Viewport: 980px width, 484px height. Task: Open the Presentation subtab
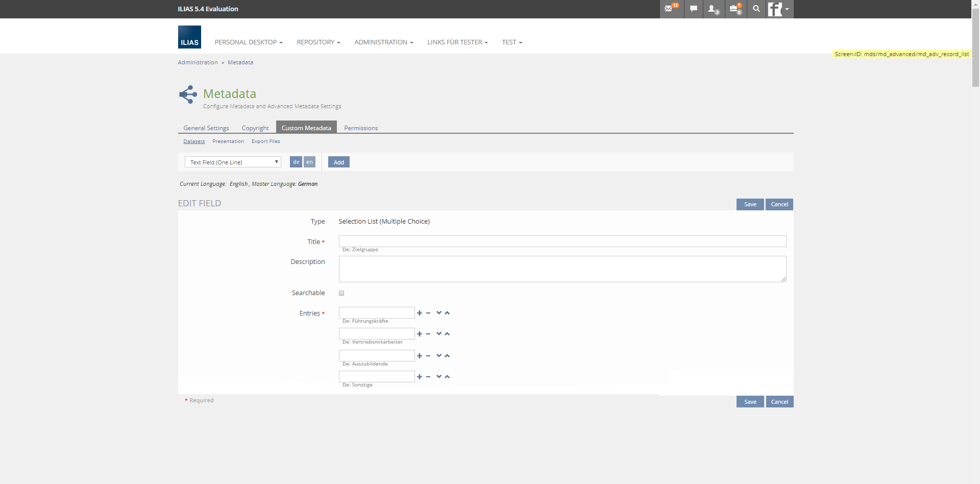coord(228,141)
